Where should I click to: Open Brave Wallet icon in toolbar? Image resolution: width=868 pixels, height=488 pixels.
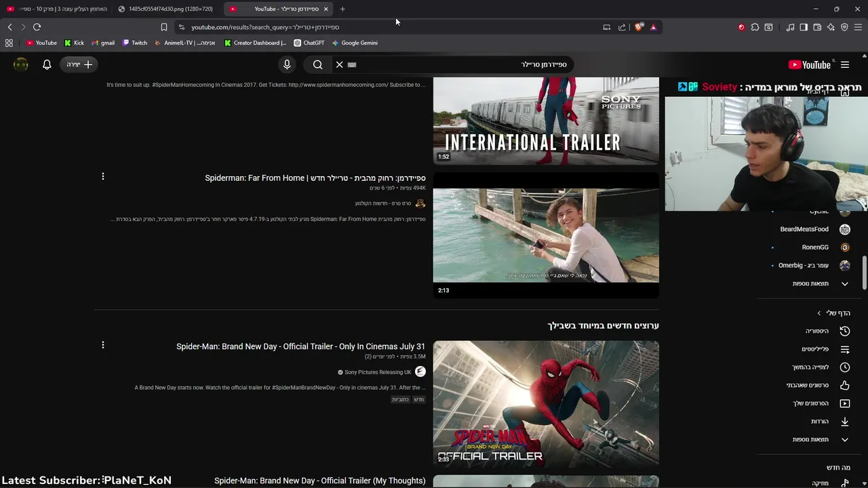click(817, 27)
